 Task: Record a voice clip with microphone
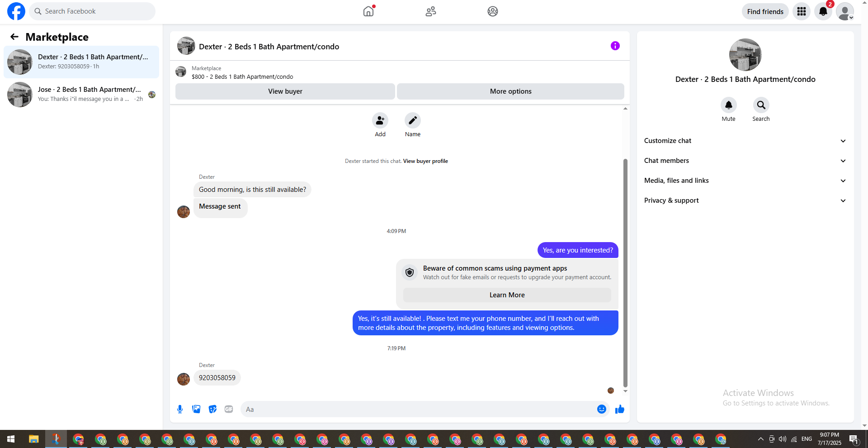180,409
